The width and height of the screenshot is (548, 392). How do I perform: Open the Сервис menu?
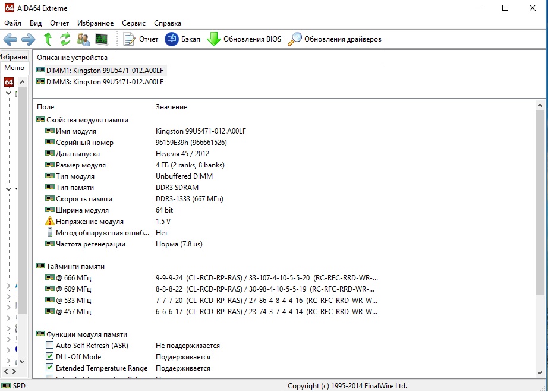click(x=134, y=23)
